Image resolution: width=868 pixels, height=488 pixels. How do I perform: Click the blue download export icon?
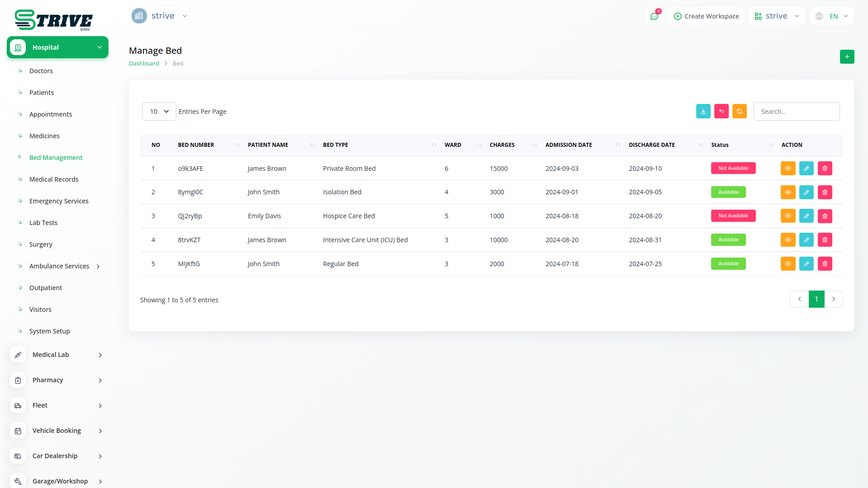703,112
